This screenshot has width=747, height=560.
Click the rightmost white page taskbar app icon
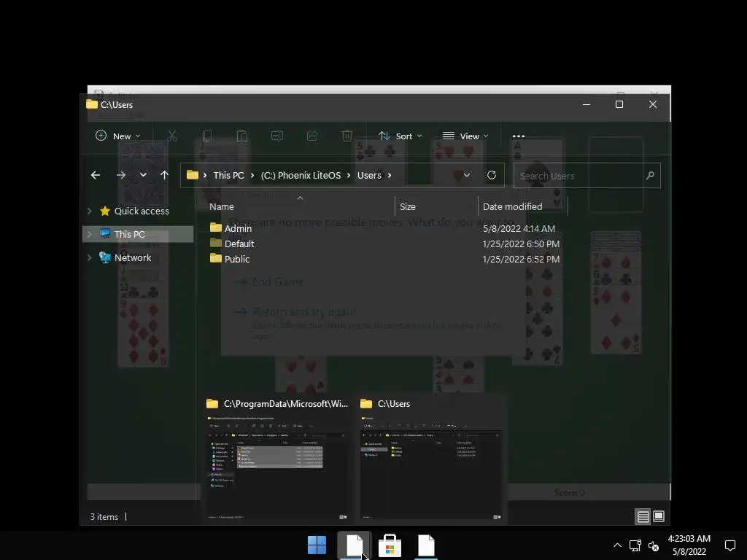[426, 545]
